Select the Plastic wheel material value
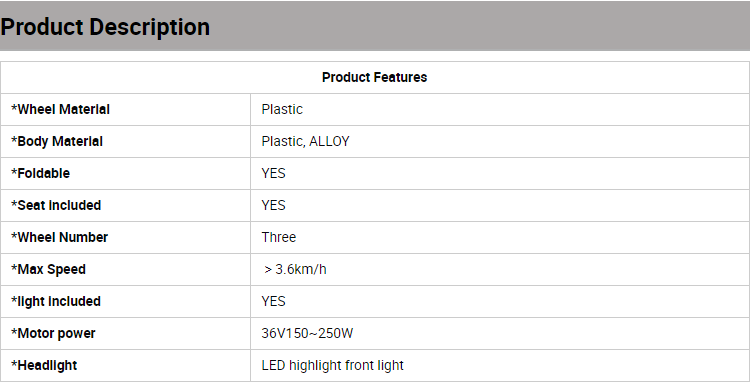752x382 pixels. pyautogui.click(x=282, y=109)
